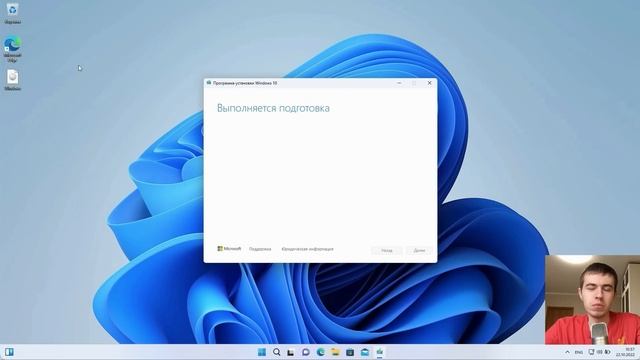Open the Microsoft Edge desktop shortcut
640x360 pixels.
13,48
